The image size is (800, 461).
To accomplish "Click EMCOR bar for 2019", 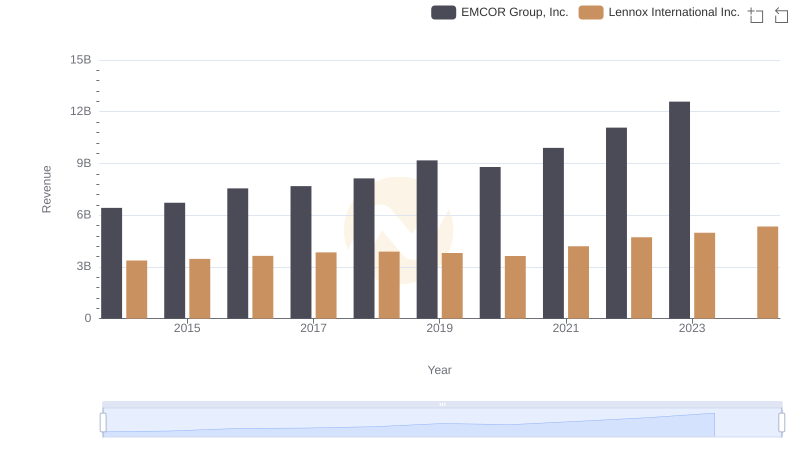I will coord(427,240).
